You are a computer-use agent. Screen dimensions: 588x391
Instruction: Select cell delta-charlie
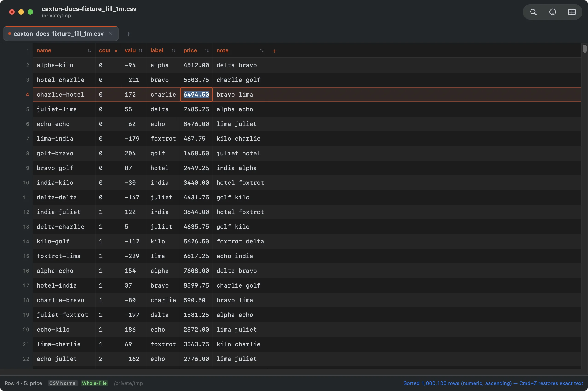coord(64,227)
